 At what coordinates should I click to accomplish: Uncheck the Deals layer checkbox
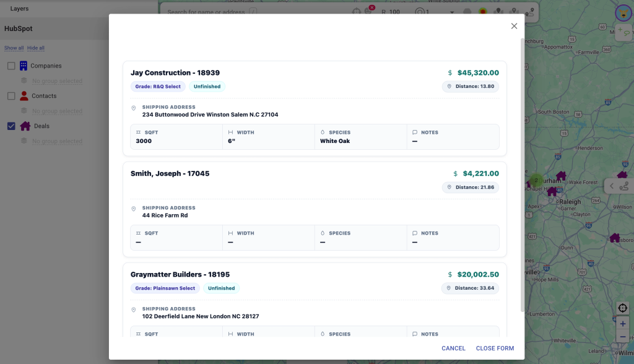(11, 126)
